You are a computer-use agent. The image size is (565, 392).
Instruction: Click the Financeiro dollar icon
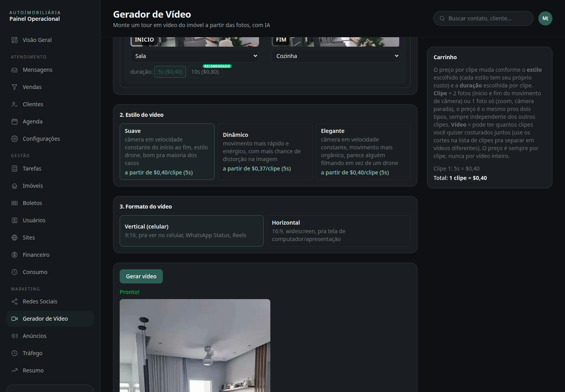tap(15, 255)
